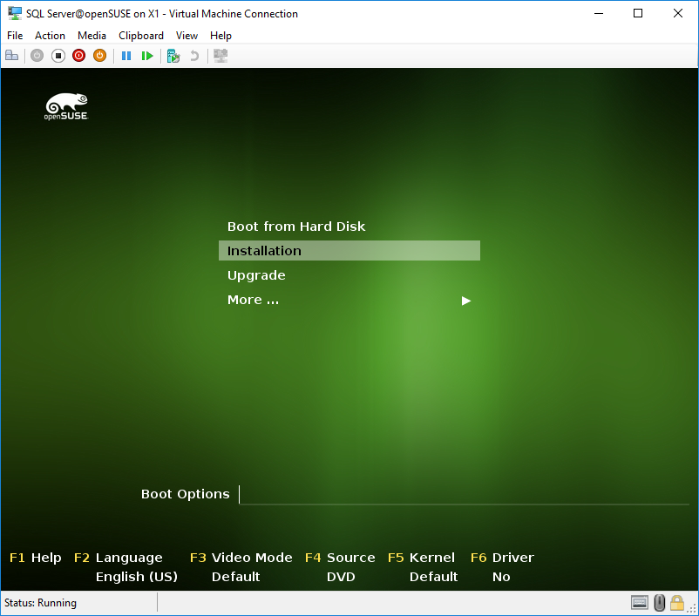699x616 pixels.
Task: Open the Clipboard menu
Action: (141, 35)
